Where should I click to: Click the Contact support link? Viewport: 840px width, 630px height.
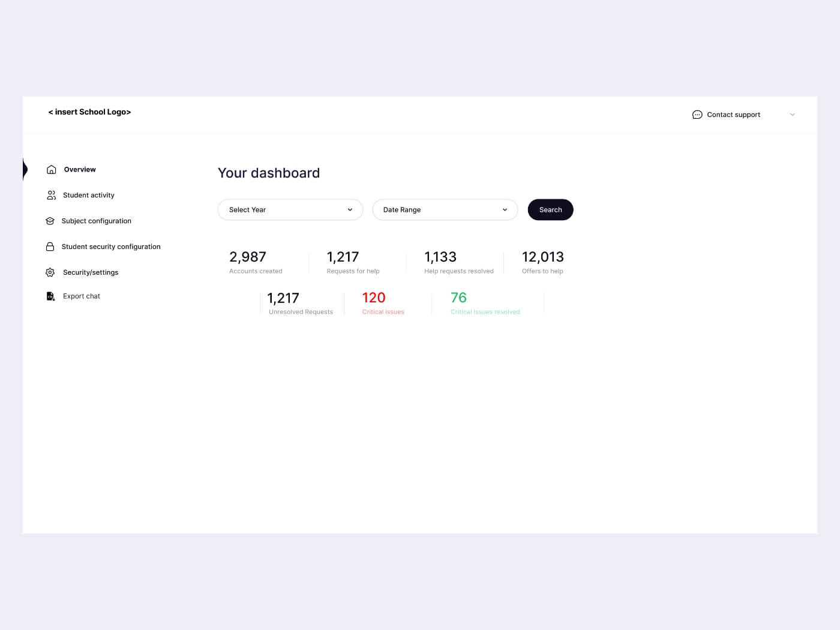(733, 114)
